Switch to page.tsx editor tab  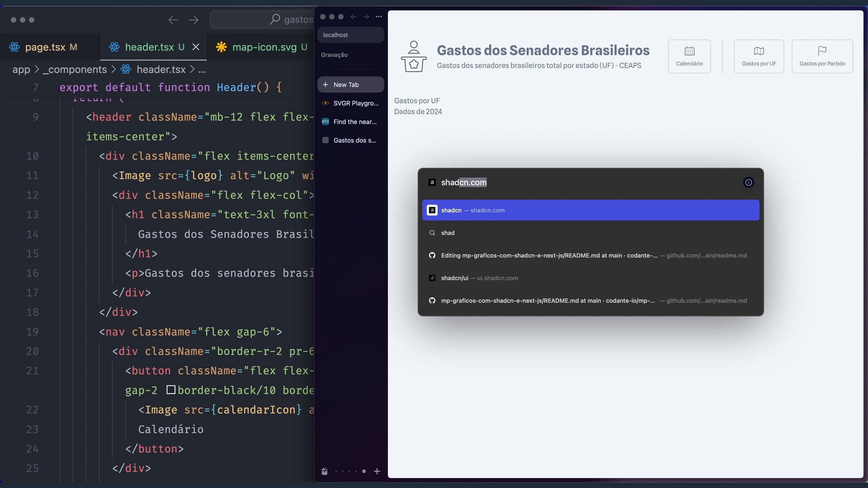[x=45, y=47]
